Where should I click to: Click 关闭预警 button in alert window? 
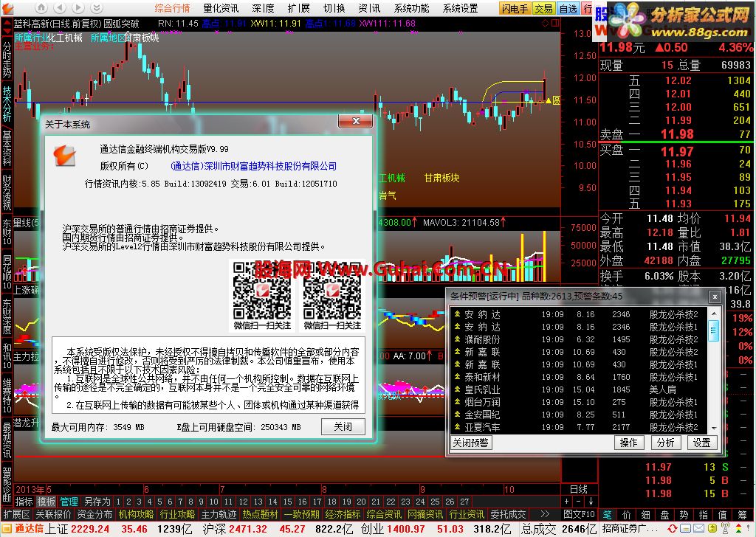coord(471,443)
